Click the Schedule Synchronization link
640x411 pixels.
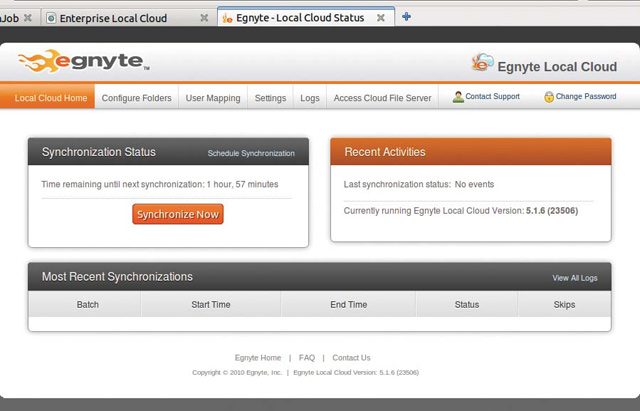(x=251, y=153)
